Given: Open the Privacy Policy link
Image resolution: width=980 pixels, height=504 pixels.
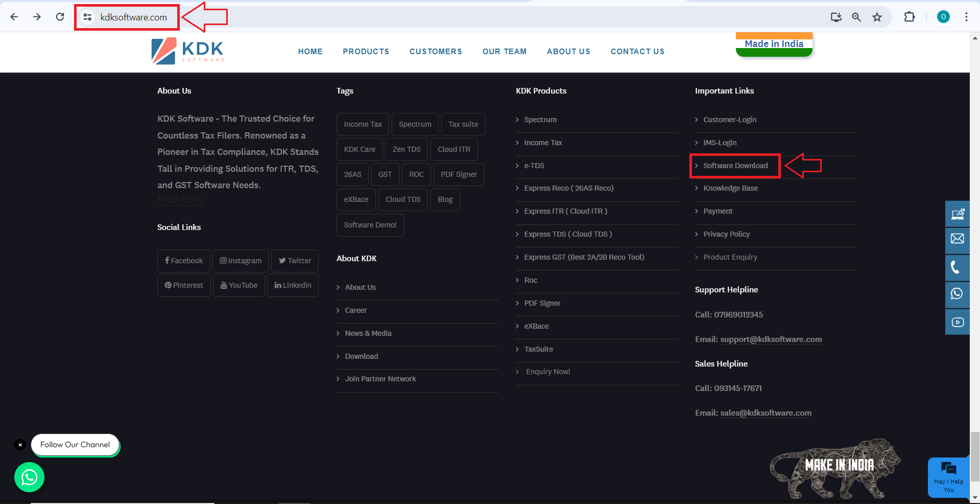Looking at the screenshot, I should [x=726, y=234].
